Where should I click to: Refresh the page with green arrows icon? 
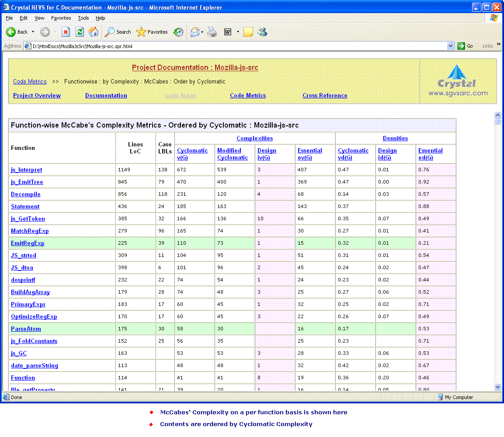point(80,32)
